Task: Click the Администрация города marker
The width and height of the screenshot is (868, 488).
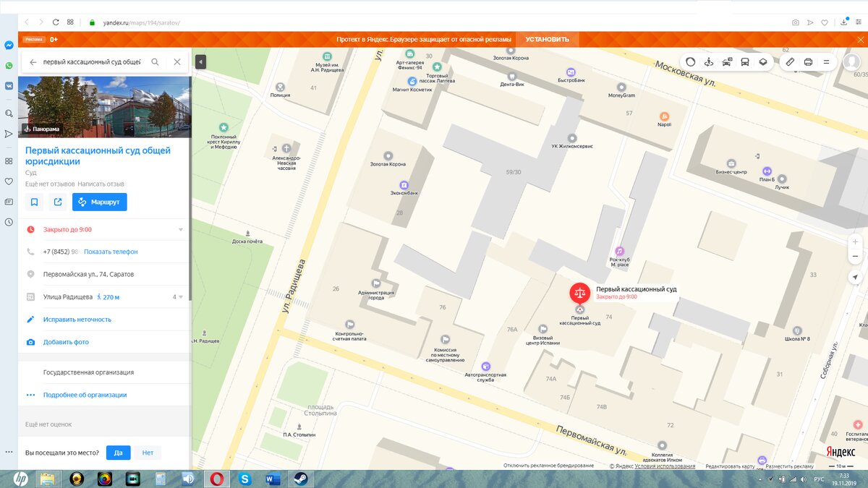Action: [x=375, y=283]
